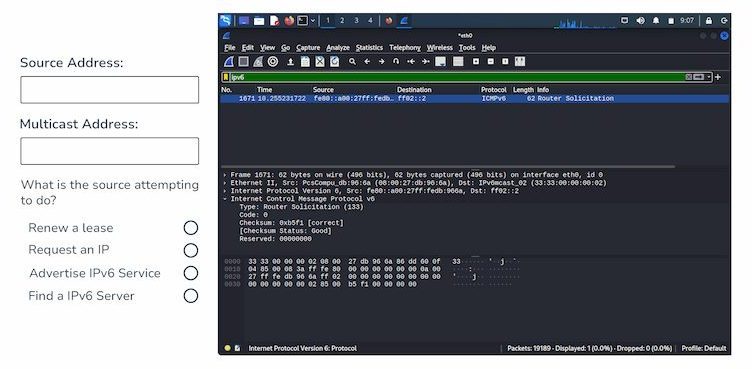Reset packet text to normal size
The width and height of the screenshot is (752, 369).
click(x=505, y=61)
